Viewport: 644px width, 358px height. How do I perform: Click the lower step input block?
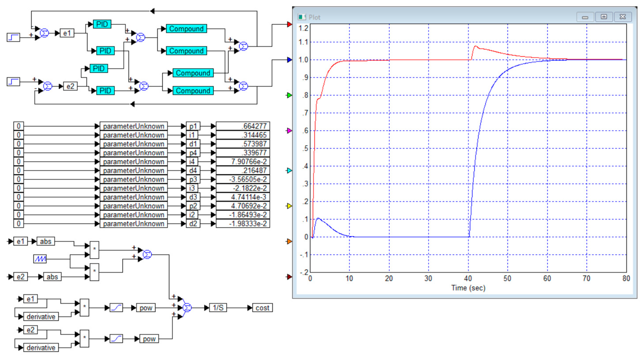point(13,82)
